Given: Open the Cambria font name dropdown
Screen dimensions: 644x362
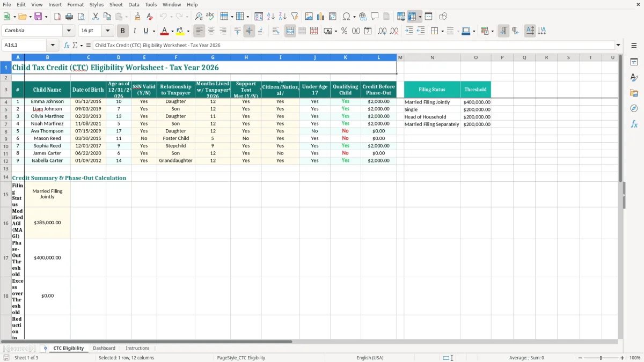Looking at the screenshot, I should [x=68, y=31].
